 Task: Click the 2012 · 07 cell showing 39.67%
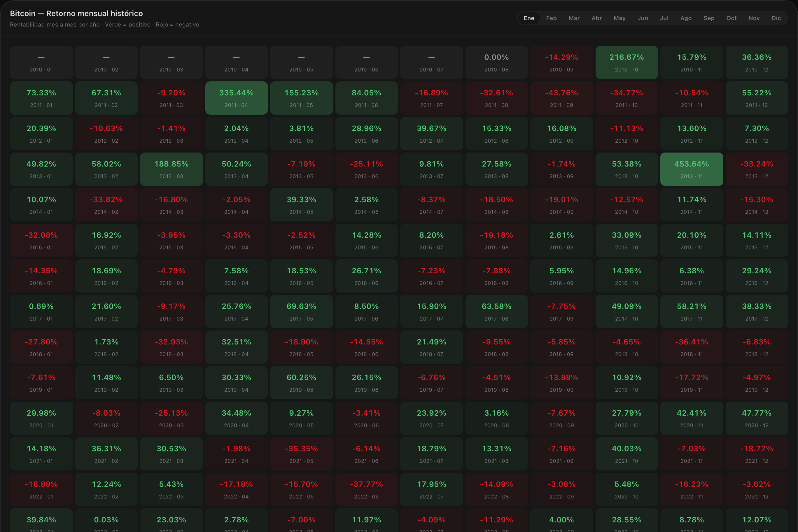(x=432, y=134)
